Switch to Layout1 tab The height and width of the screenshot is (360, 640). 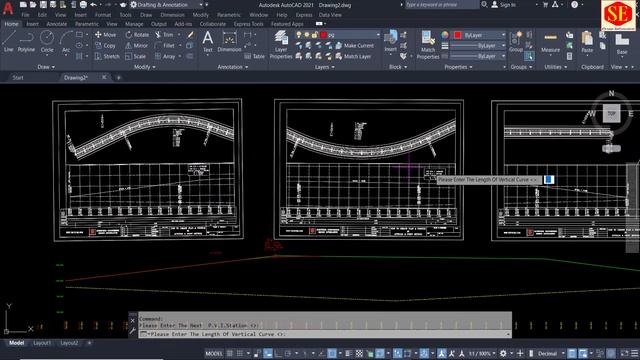42,343
